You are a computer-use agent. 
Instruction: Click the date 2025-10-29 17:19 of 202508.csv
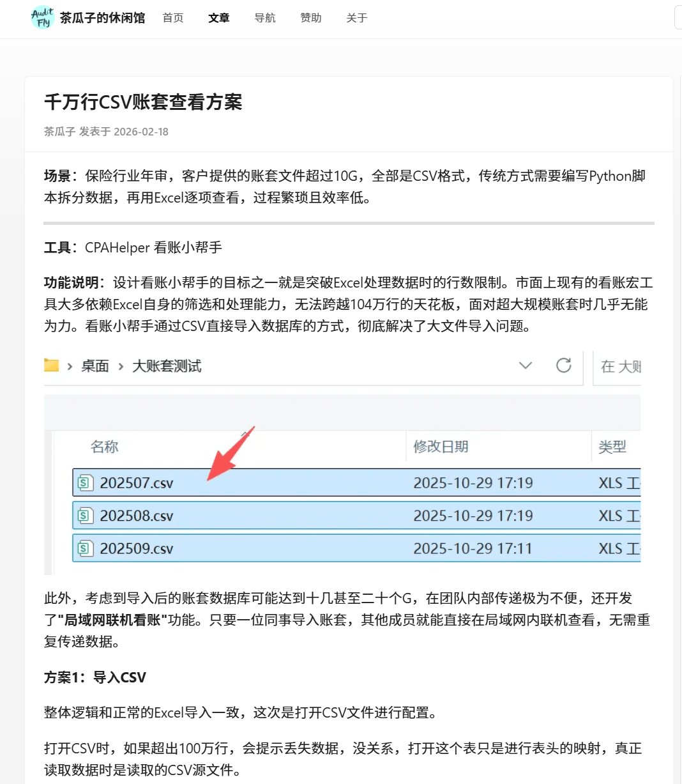pos(473,516)
